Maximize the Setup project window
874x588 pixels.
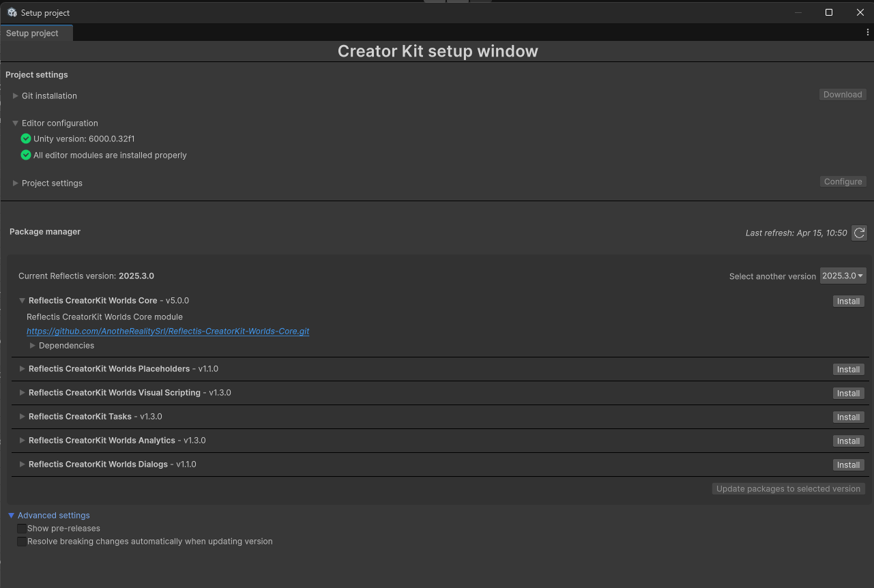829,12
